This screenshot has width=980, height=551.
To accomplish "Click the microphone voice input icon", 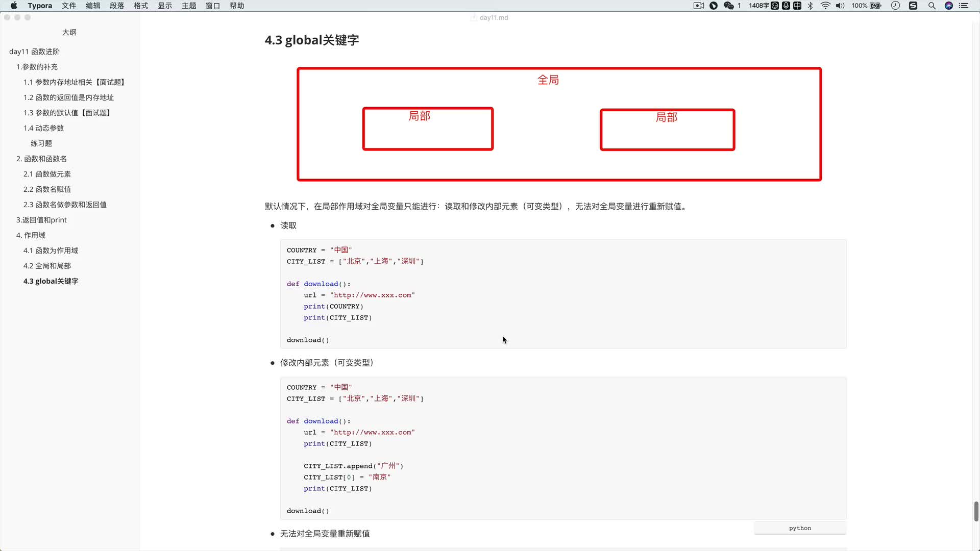I will (786, 6).
